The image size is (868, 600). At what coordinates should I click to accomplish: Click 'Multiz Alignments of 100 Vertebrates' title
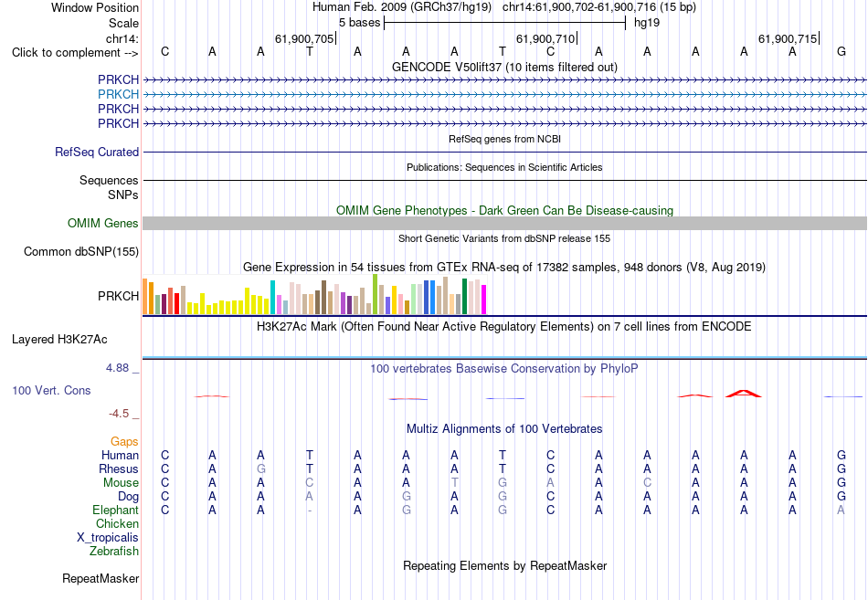(504, 429)
